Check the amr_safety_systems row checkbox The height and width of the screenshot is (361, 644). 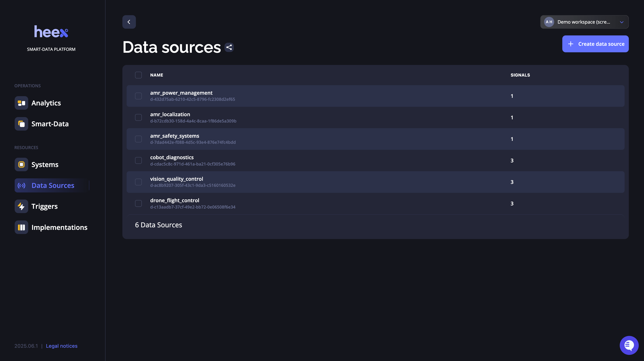(x=138, y=139)
